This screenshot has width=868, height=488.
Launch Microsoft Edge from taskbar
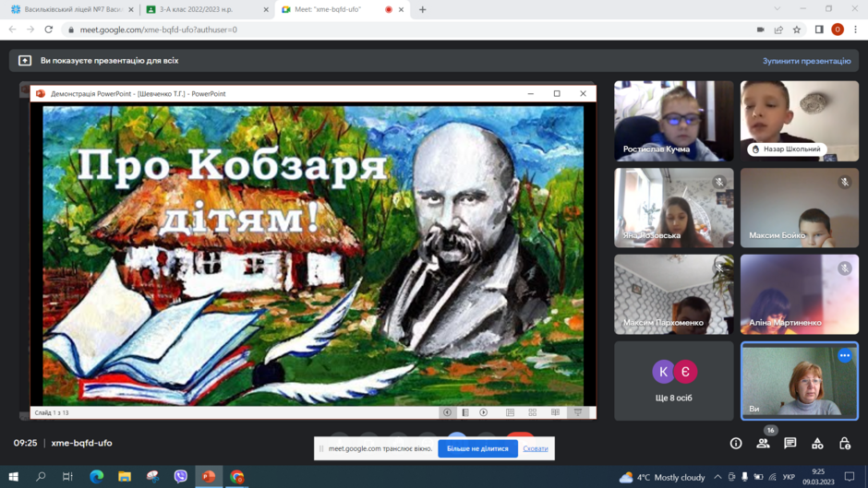[x=96, y=476]
